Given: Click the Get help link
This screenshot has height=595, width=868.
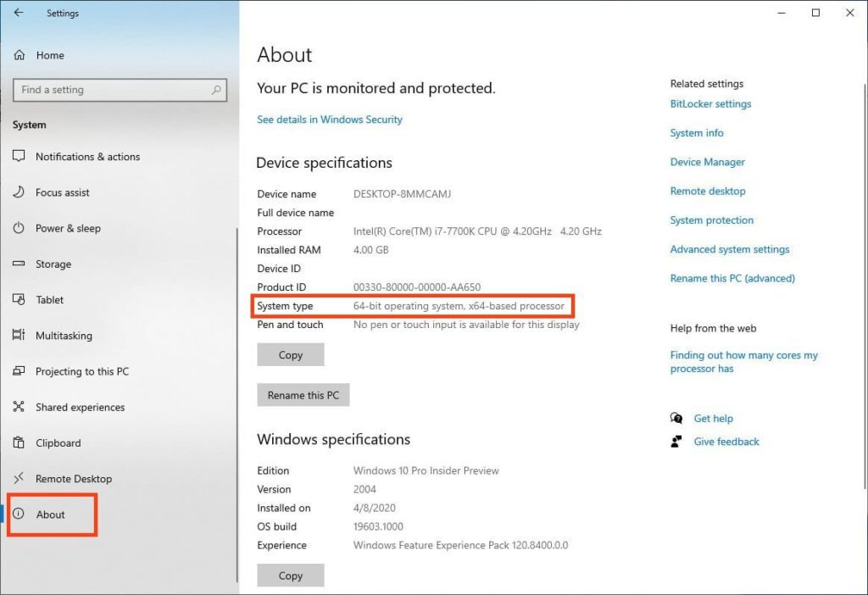Looking at the screenshot, I should tap(713, 419).
